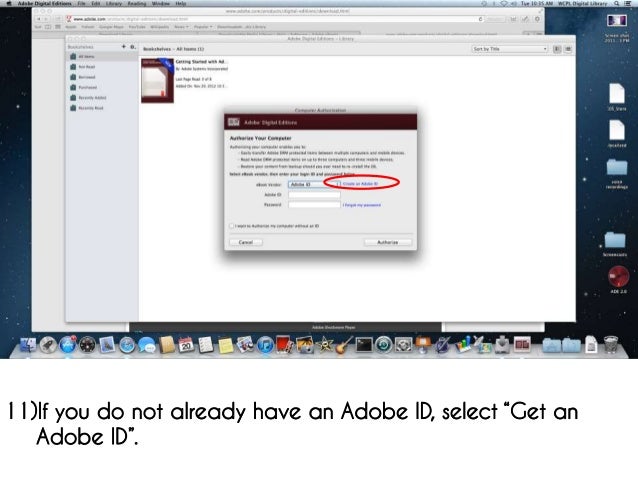
Task: Add a new bookshelf with plus icon
Action: (124, 47)
